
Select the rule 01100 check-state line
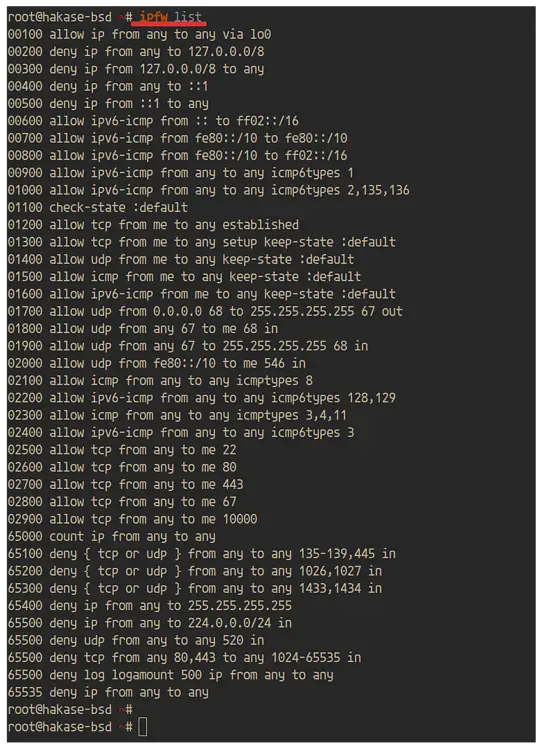point(98,207)
